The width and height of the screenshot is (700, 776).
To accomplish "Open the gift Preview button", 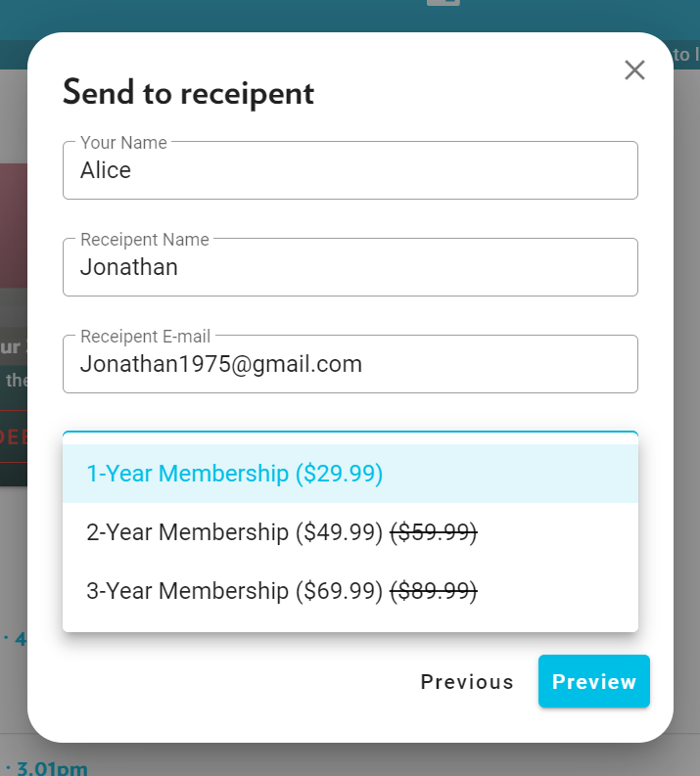I will coord(593,681).
